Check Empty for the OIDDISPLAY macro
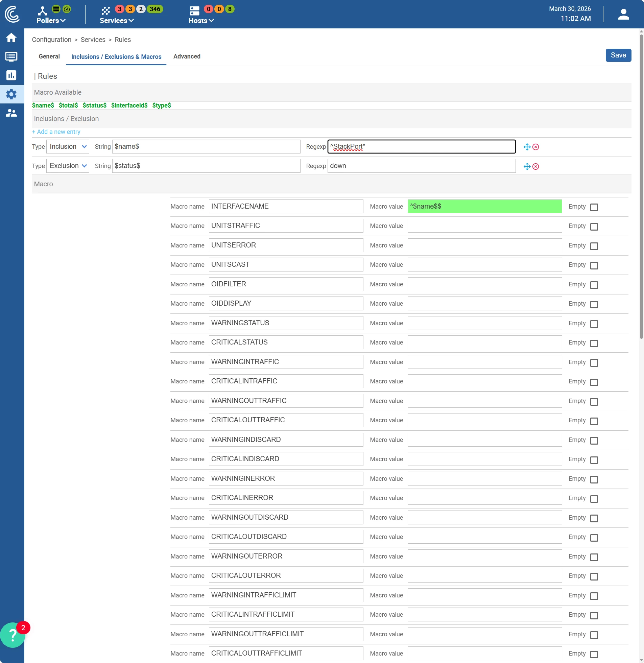The image size is (644, 663). click(x=594, y=304)
